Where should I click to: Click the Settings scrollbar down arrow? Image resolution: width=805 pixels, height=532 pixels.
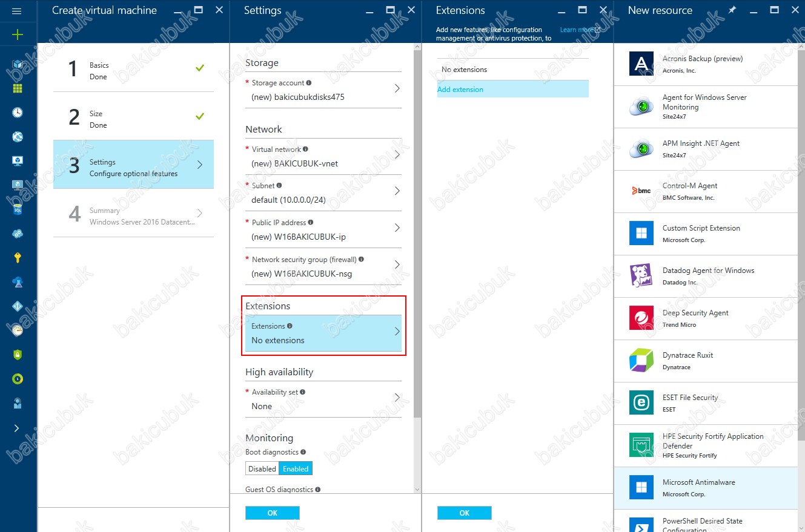(417, 489)
